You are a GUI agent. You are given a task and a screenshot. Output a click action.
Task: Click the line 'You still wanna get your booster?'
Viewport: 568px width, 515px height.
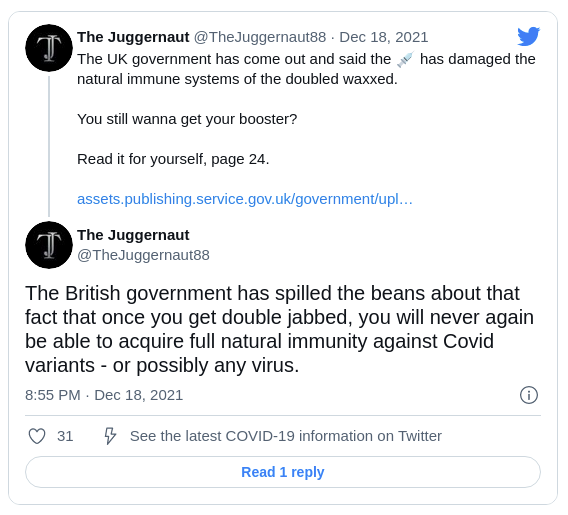click(187, 119)
